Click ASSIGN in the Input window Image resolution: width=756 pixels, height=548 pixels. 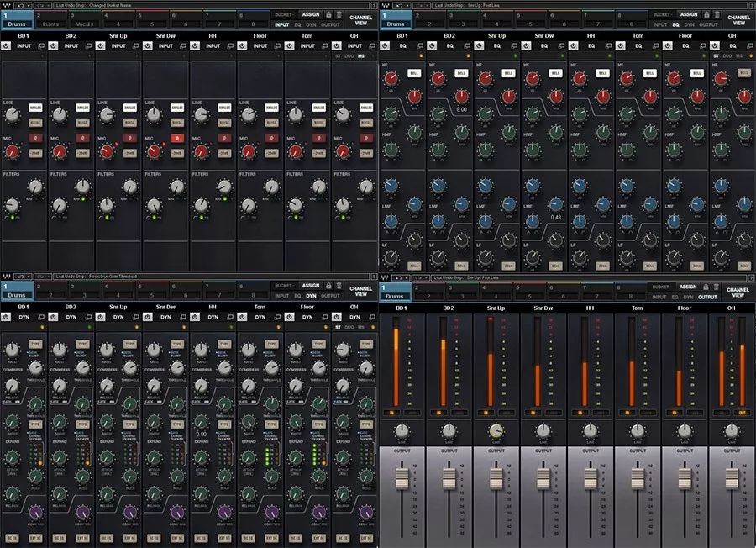pos(311,15)
